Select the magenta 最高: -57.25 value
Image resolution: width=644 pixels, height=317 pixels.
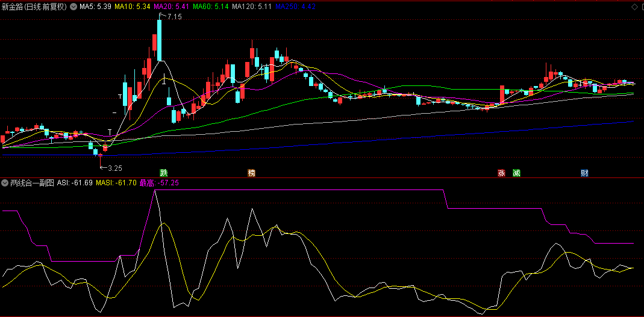(x=160, y=183)
